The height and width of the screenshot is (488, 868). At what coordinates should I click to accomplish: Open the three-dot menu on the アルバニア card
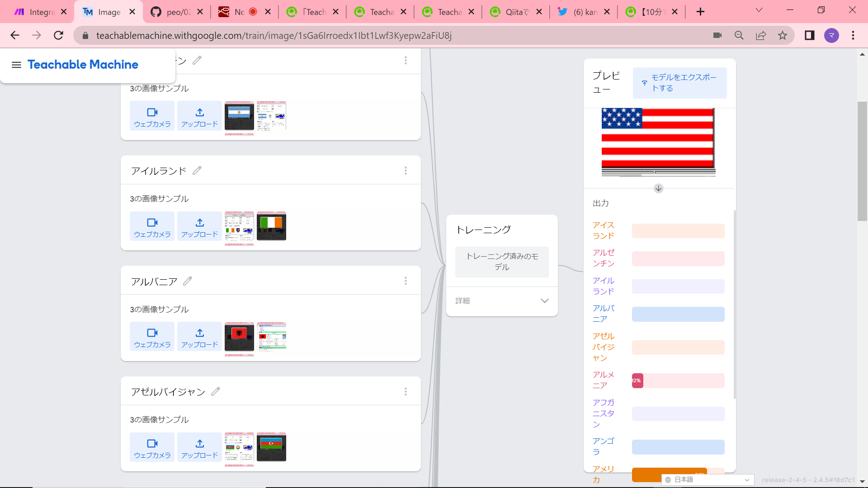pos(406,281)
